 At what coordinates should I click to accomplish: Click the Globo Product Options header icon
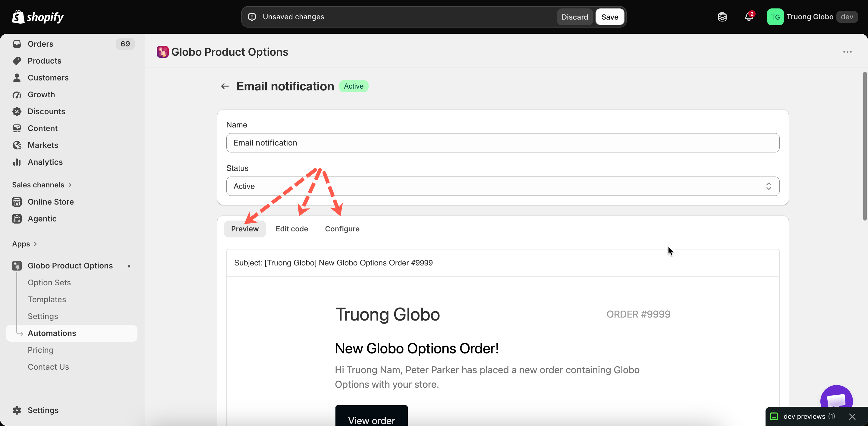click(x=162, y=52)
